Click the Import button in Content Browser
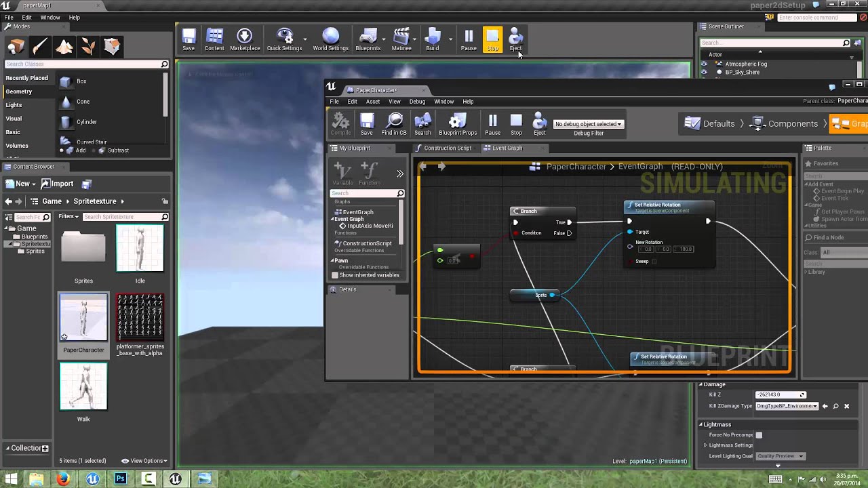 click(x=58, y=184)
